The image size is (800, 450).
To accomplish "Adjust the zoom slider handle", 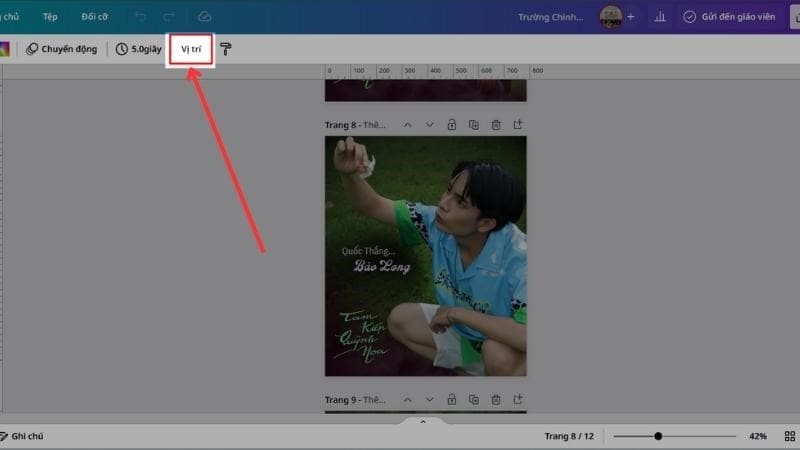I will click(658, 436).
